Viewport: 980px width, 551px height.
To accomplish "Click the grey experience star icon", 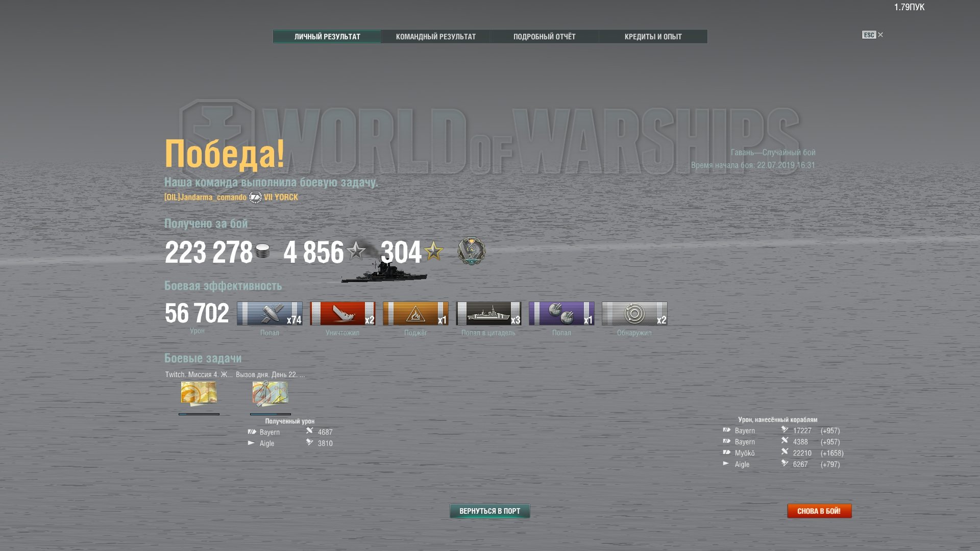I will tap(356, 251).
